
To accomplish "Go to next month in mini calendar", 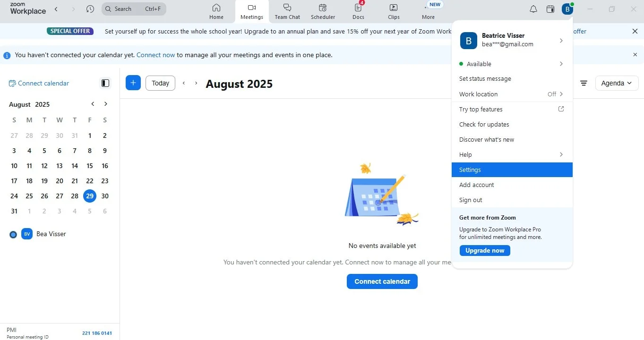I will coord(106,104).
